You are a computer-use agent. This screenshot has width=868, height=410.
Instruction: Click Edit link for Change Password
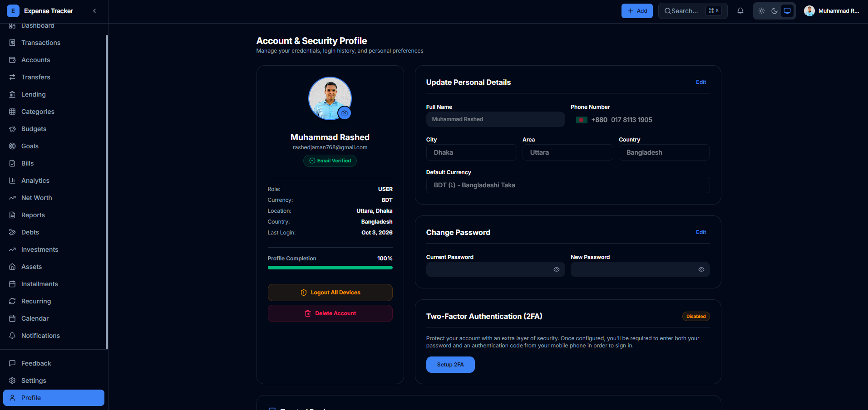(701, 232)
